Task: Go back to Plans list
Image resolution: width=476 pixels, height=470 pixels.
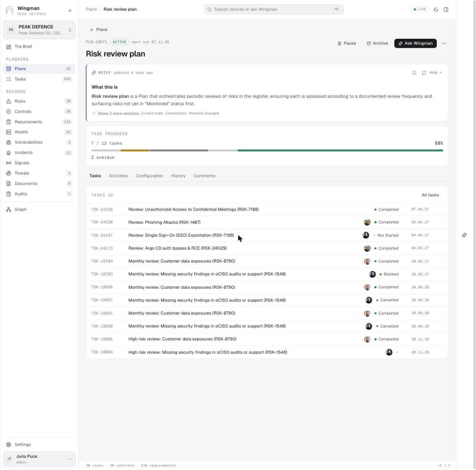Action: 99,30
